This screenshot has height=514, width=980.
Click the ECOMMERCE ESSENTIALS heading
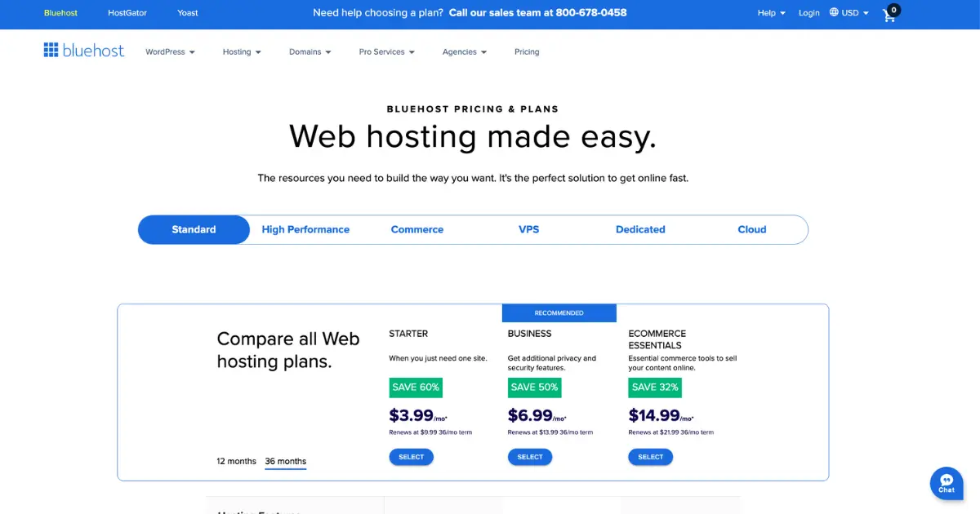coord(657,339)
